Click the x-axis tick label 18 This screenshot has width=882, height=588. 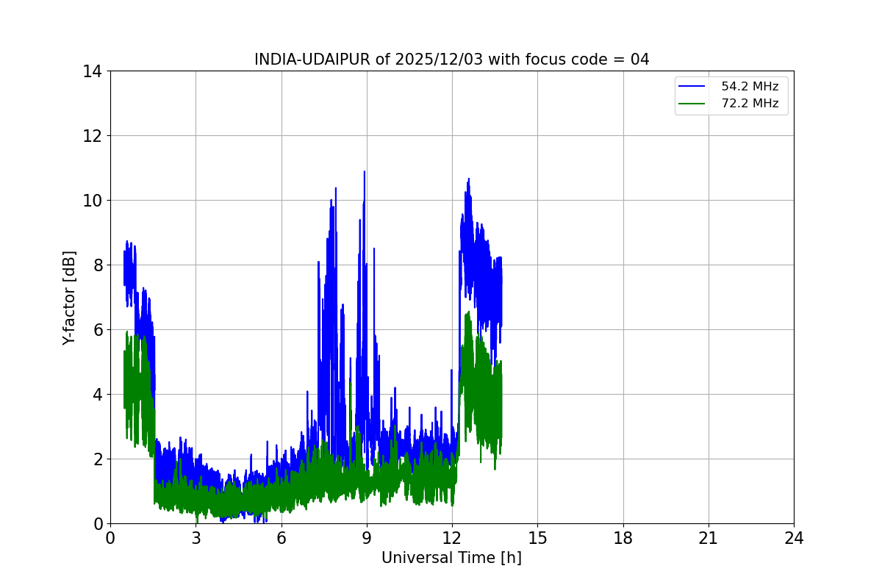pos(623,538)
